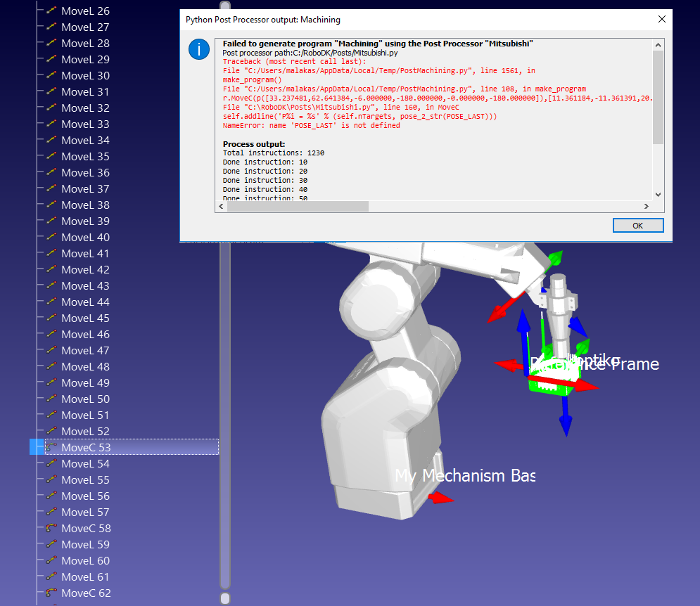Click the MoveL 40 linear move icon

pyautogui.click(x=51, y=238)
